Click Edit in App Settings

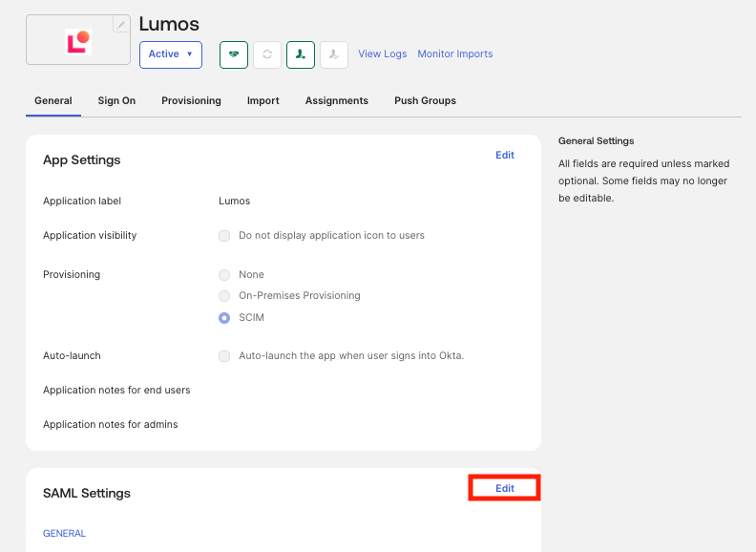[505, 155]
